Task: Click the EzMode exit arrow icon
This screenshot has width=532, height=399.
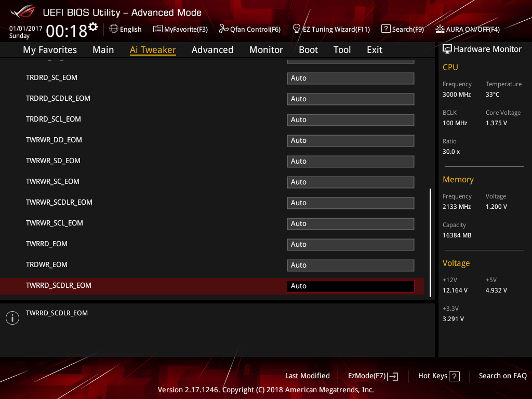Action: 393,376
